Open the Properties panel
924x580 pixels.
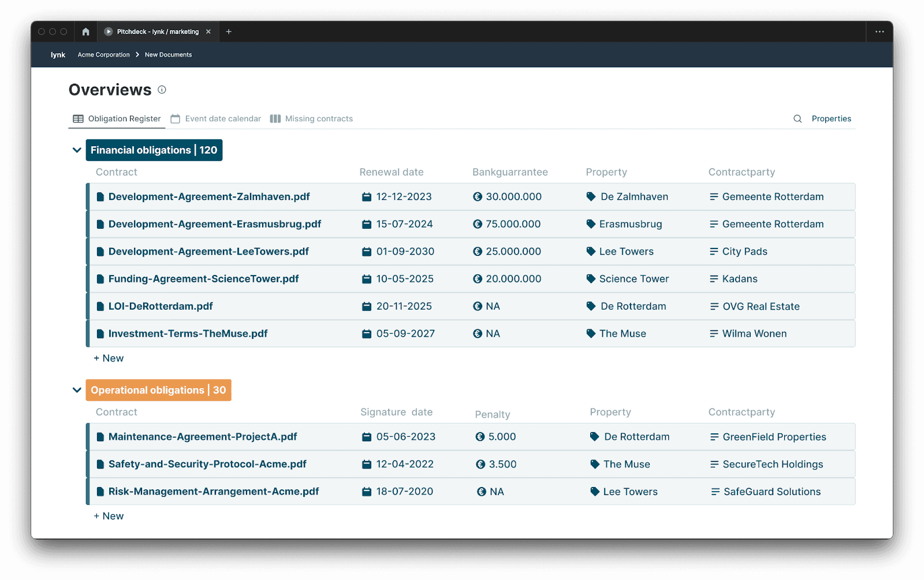(831, 118)
